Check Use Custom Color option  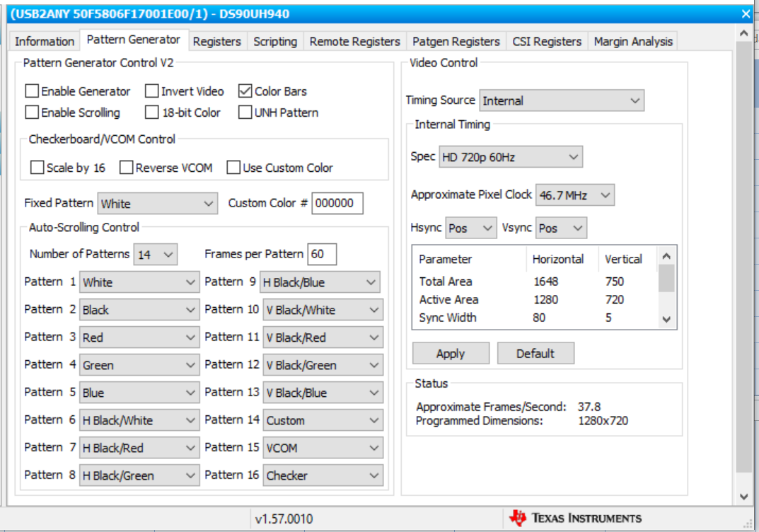coord(234,168)
